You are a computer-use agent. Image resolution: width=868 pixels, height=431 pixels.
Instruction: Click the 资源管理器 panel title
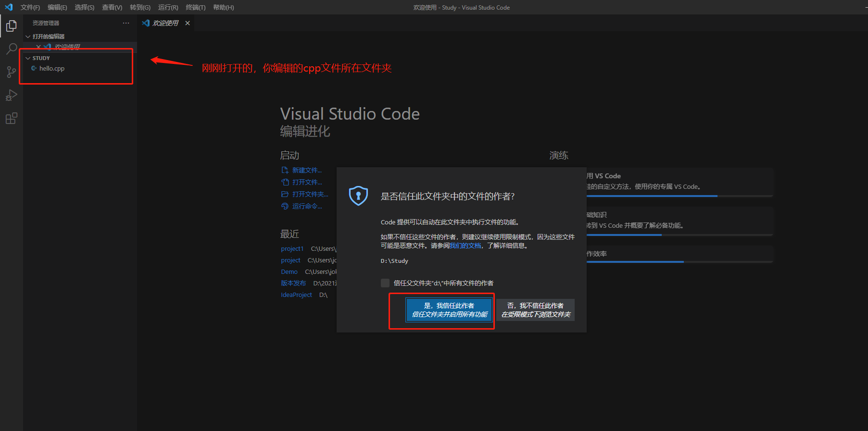click(x=46, y=23)
